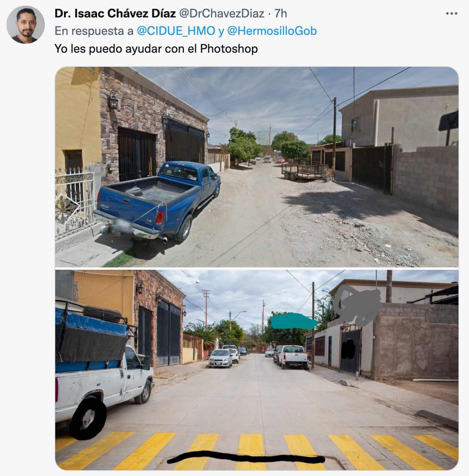
Task: Click the teal scribble in the bottom photo
Action: (293, 321)
